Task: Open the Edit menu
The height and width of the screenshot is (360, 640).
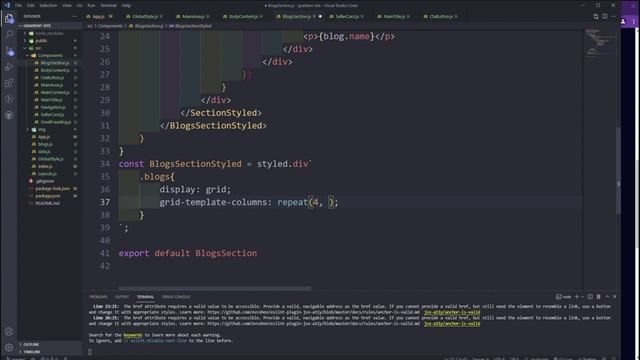Action: [x=31, y=5]
